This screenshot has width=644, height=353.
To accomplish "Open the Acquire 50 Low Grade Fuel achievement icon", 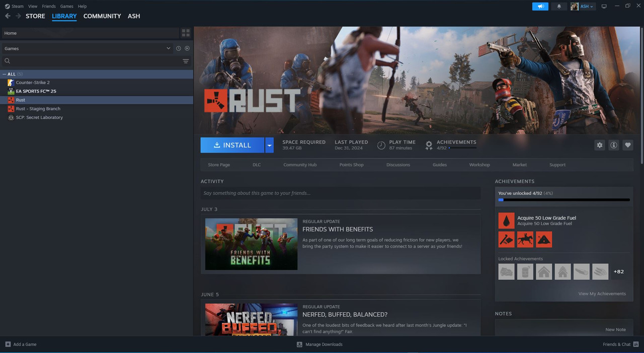I will click(x=507, y=221).
